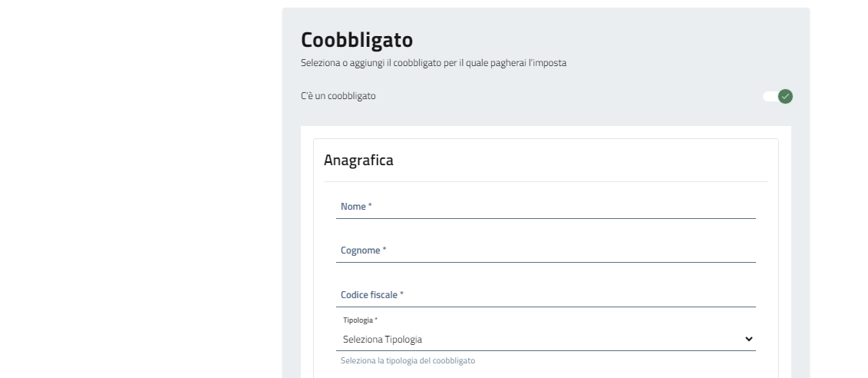The height and width of the screenshot is (378, 868).
Task: Click the chevron arrow of Tipologia select
Action: coord(749,339)
